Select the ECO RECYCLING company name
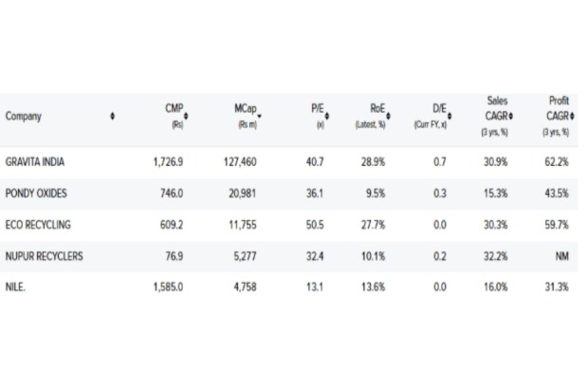Screen dimensions: 588x392 (x=39, y=224)
